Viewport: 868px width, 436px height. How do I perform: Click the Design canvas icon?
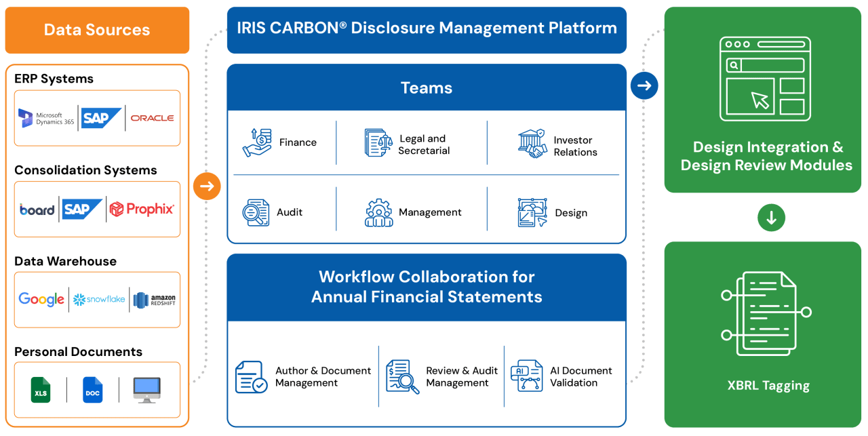tap(532, 213)
